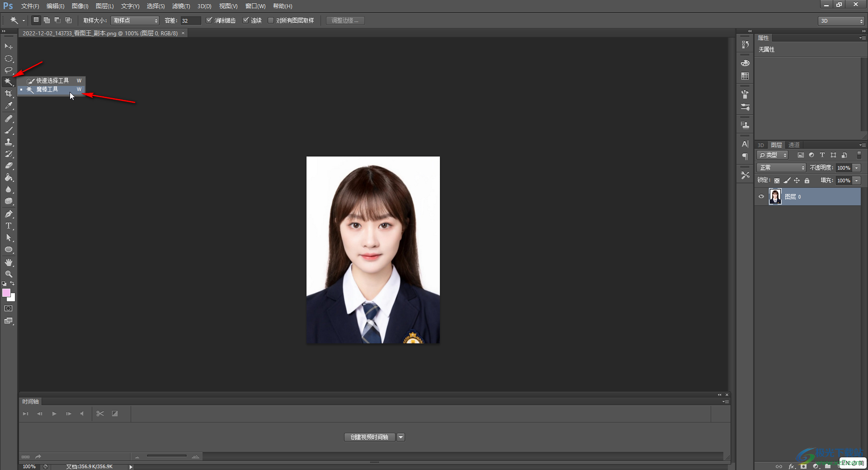Click the 容差 tolerance input field
Screen dimensions: 868x470
coord(190,20)
